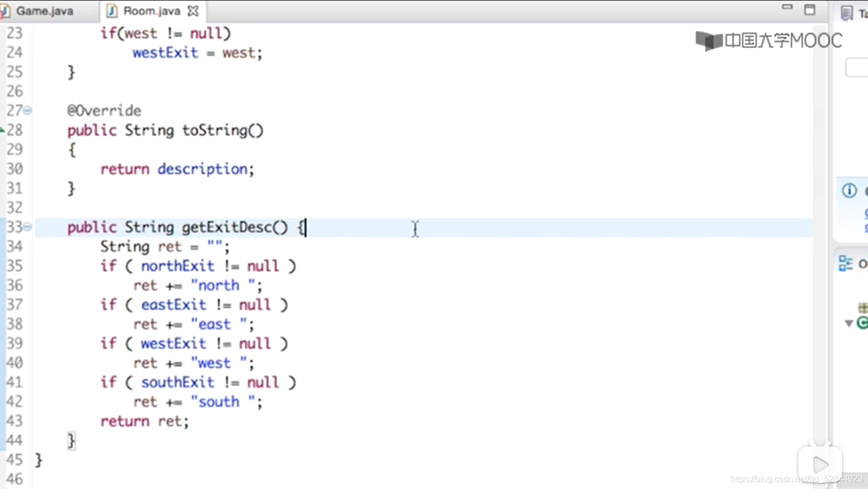Click "getExitDesc()" in the method signature
This screenshot has height=489, width=868.
[235, 227]
